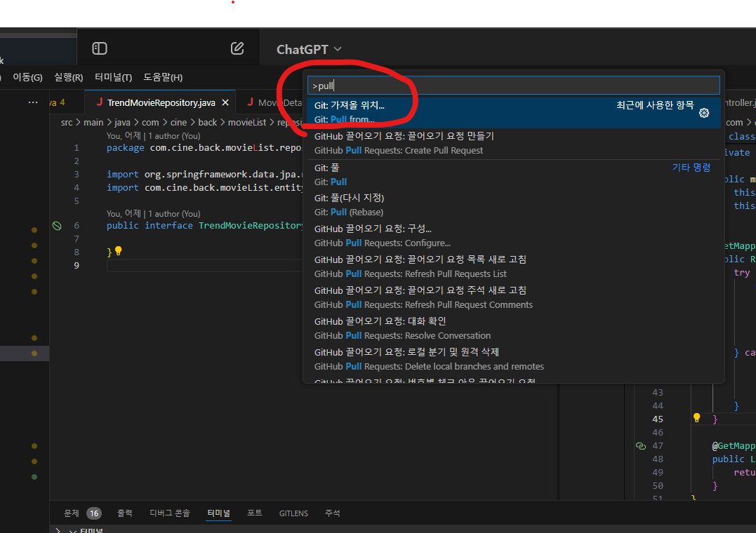Click the main breadcrumb segment

[93, 123]
